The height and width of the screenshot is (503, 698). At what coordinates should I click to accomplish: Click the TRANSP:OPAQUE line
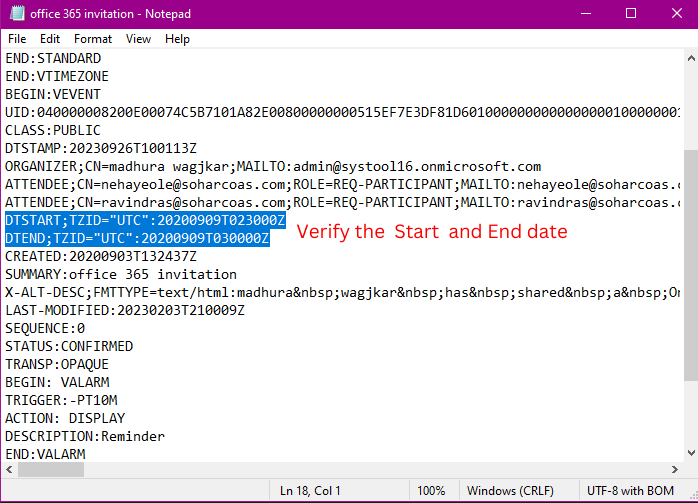click(x=57, y=364)
